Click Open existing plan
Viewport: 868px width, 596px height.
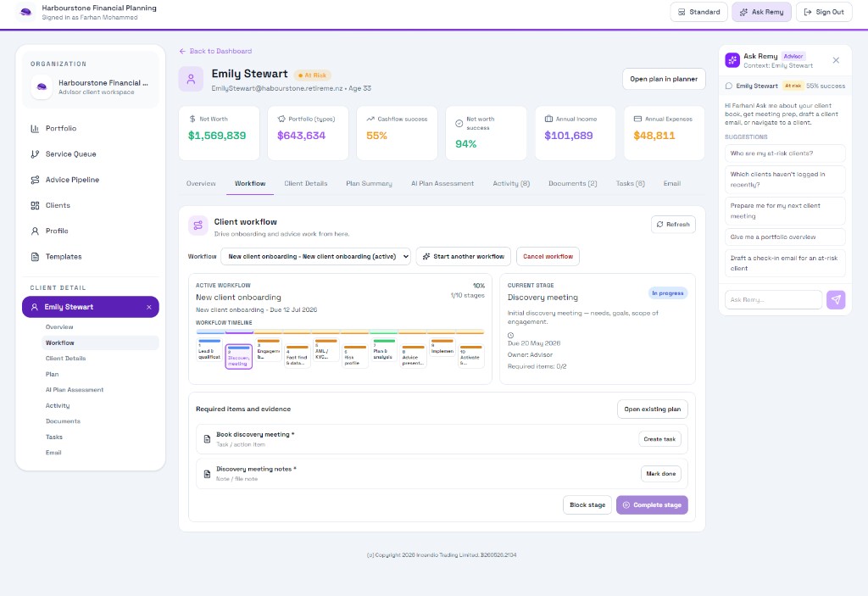pyautogui.click(x=653, y=409)
